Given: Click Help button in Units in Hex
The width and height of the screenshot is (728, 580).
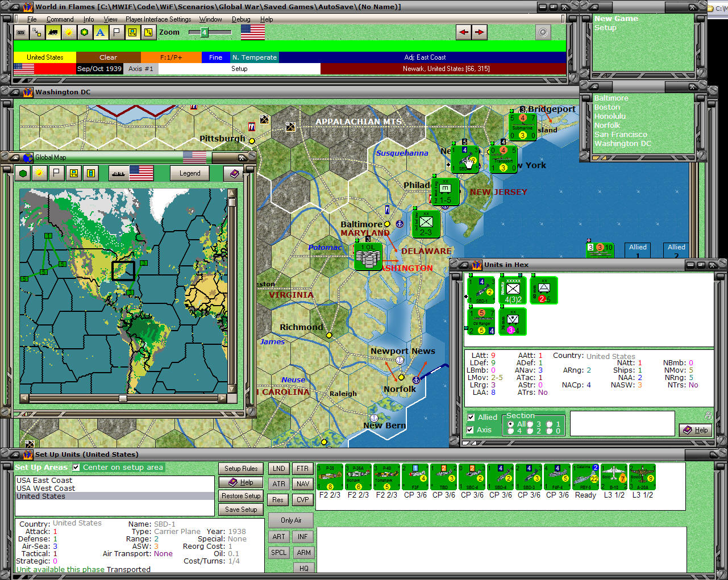Looking at the screenshot, I should pyautogui.click(x=696, y=430).
